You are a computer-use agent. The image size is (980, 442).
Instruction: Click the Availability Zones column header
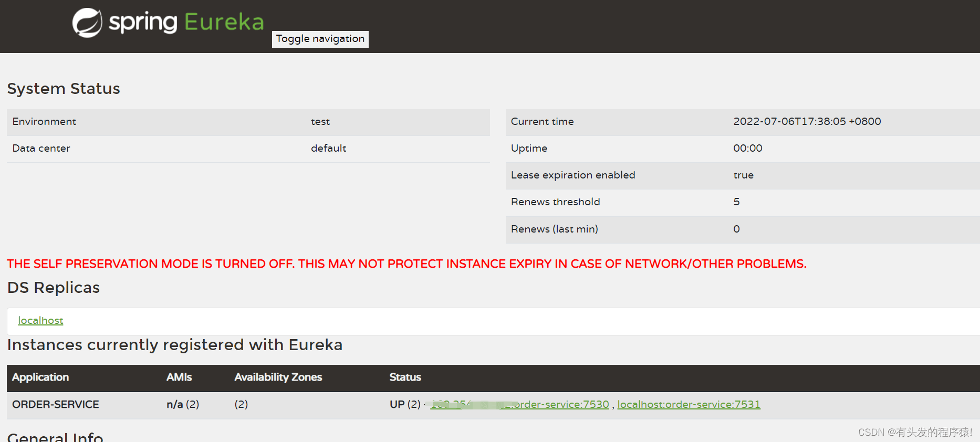278,377
